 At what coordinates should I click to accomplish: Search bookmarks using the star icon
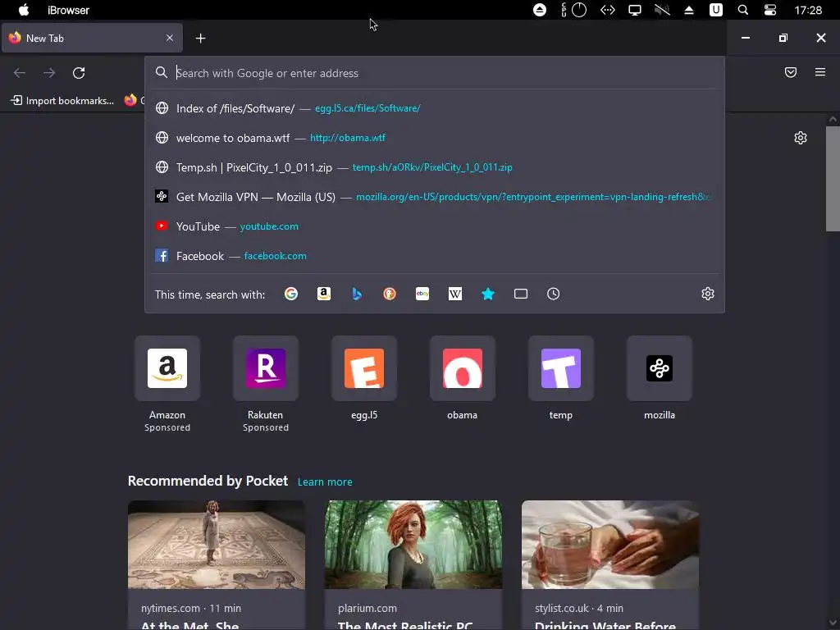(488, 294)
